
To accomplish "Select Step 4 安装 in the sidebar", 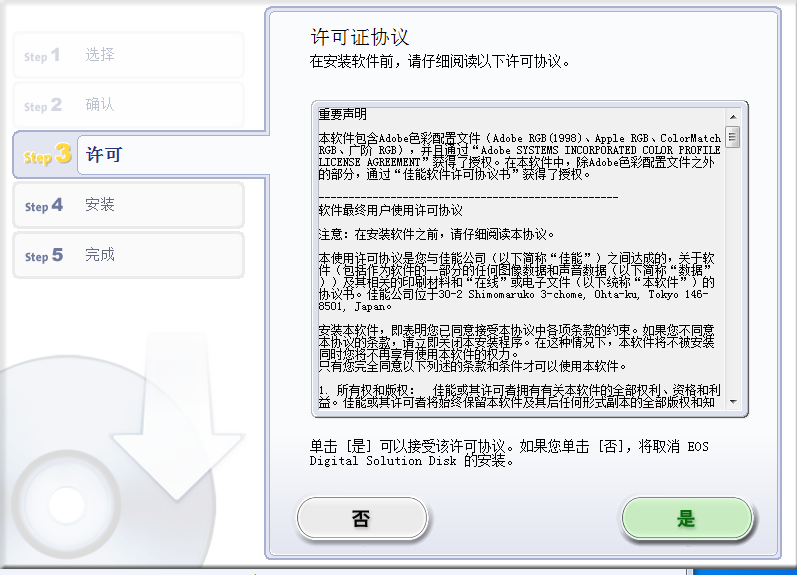I will (x=128, y=205).
